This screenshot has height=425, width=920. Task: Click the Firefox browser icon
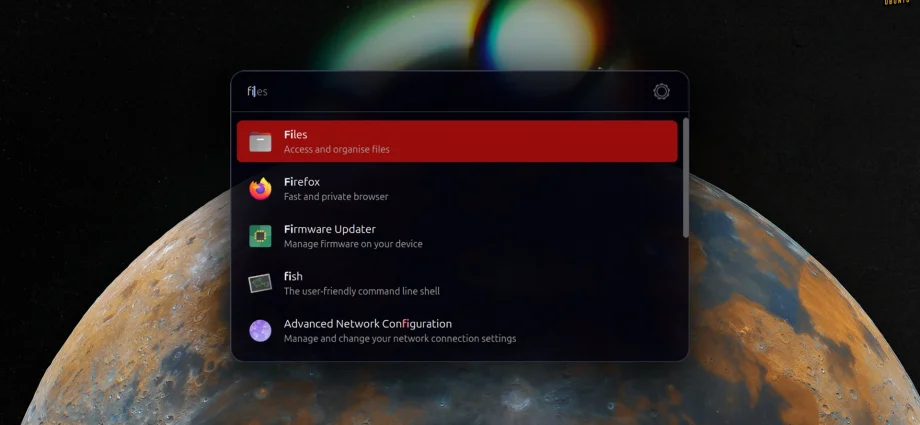[x=260, y=189]
